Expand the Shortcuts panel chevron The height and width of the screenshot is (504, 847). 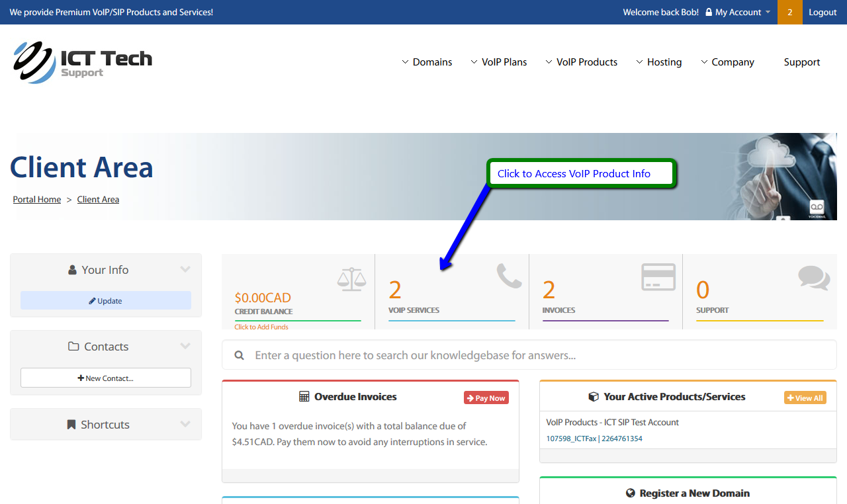pos(185,425)
